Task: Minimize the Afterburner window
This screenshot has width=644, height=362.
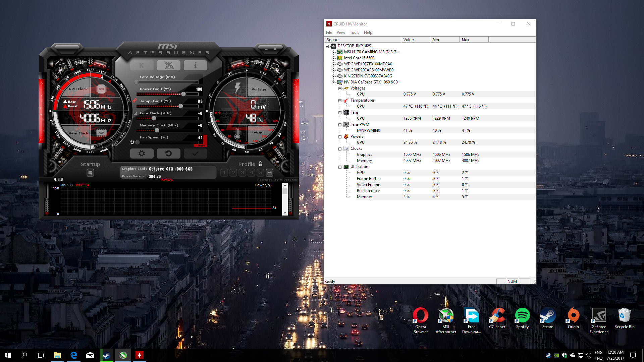Action: point(266,49)
